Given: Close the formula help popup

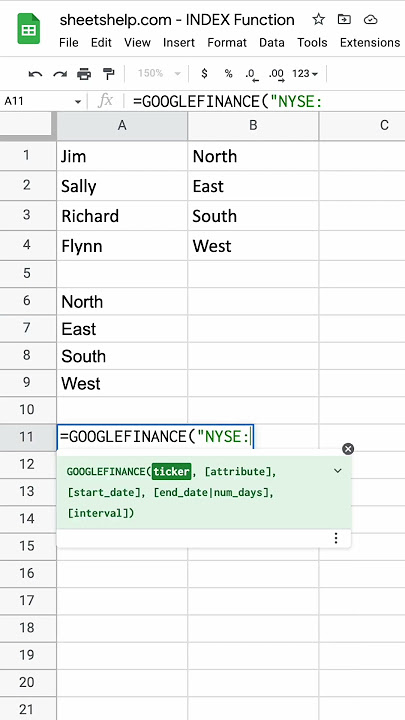Looking at the screenshot, I should click(348, 449).
